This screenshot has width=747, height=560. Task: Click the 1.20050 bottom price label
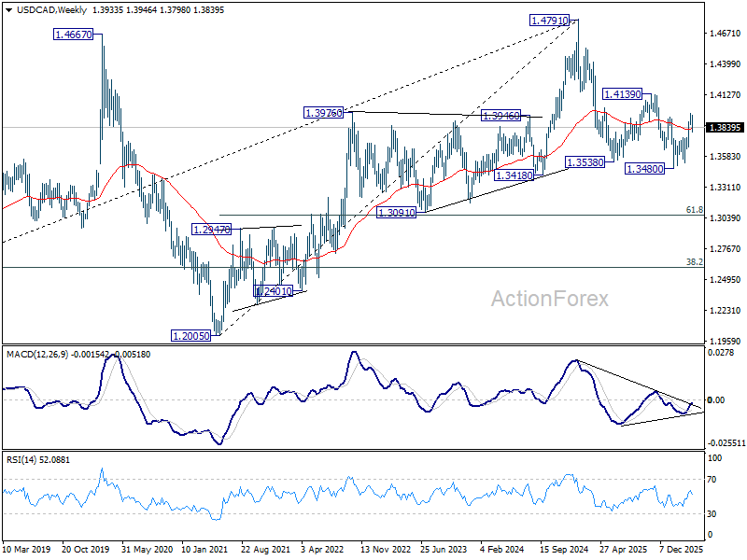coord(190,336)
